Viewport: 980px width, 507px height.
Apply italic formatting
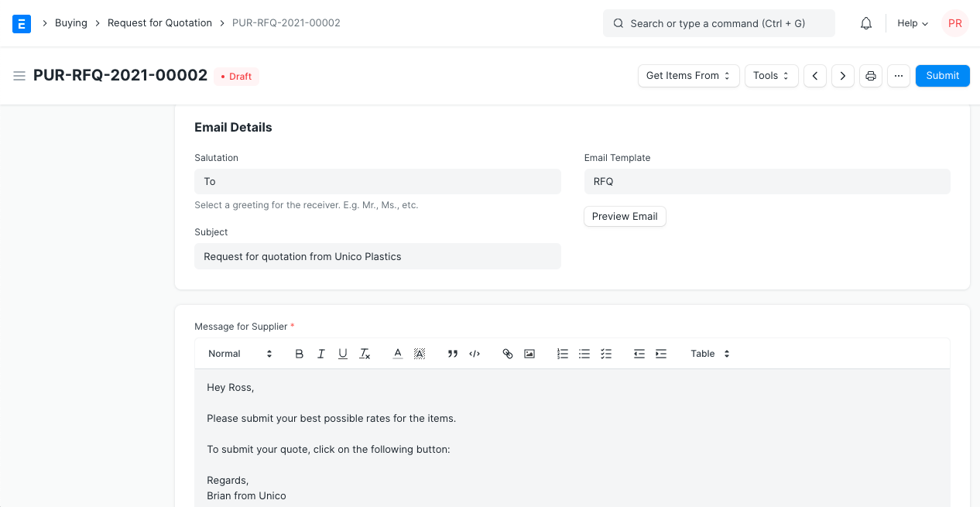click(320, 353)
